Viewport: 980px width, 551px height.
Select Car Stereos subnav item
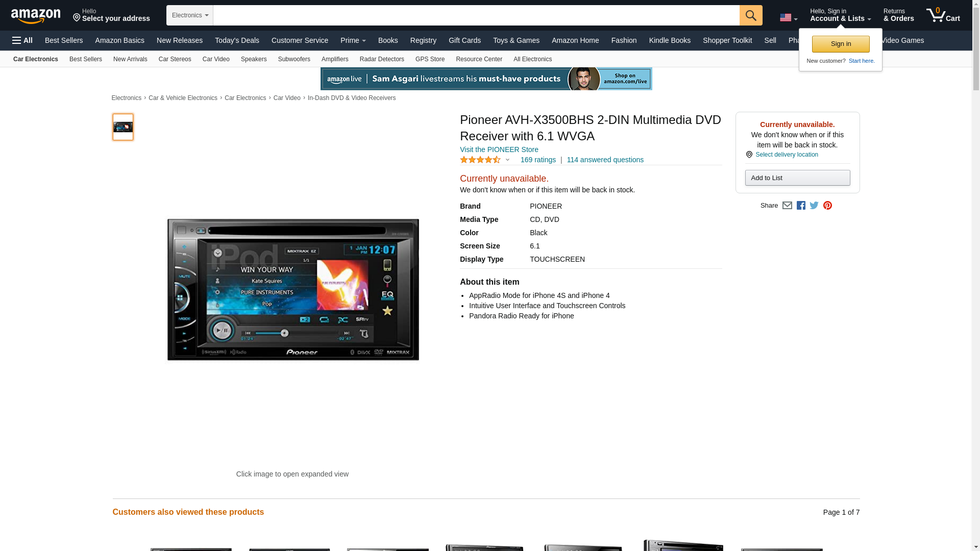175,59
